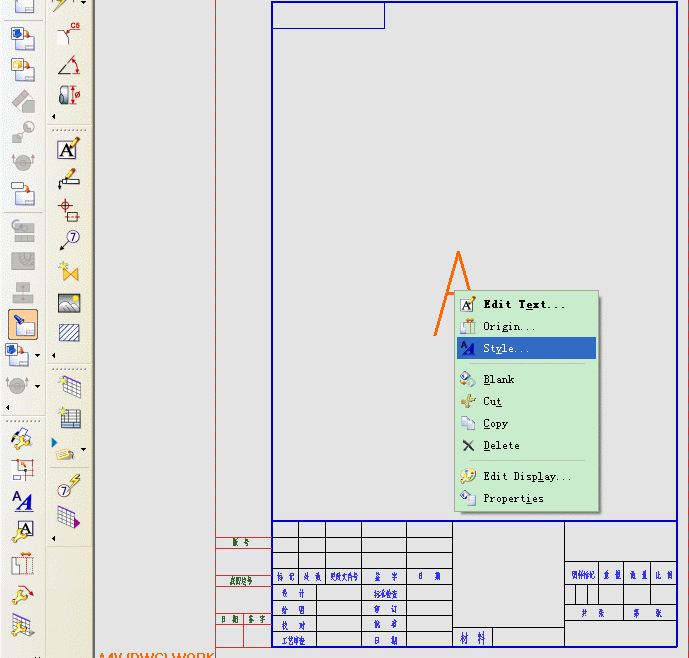Image resolution: width=689 pixels, height=658 pixels.
Task: Open the note text editor tool
Action: pyautogui.click(x=69, y=148)
